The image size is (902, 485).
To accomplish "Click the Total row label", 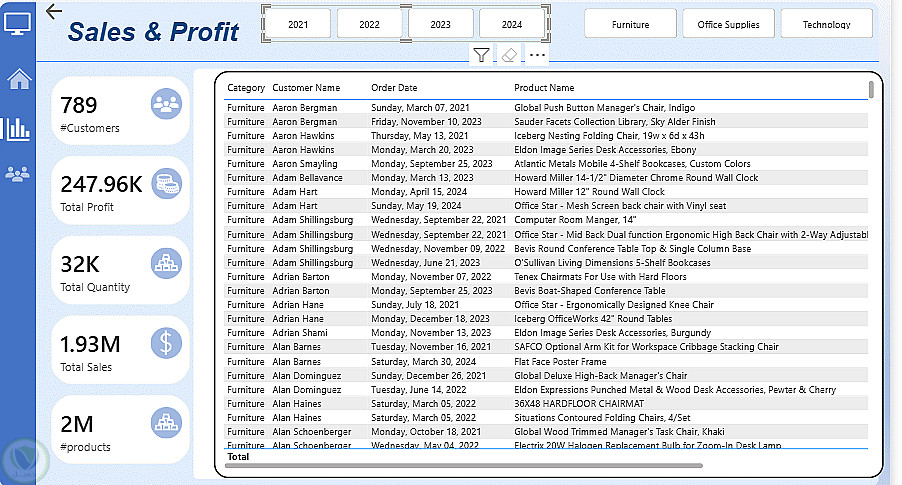I will (x=238, y=457).
